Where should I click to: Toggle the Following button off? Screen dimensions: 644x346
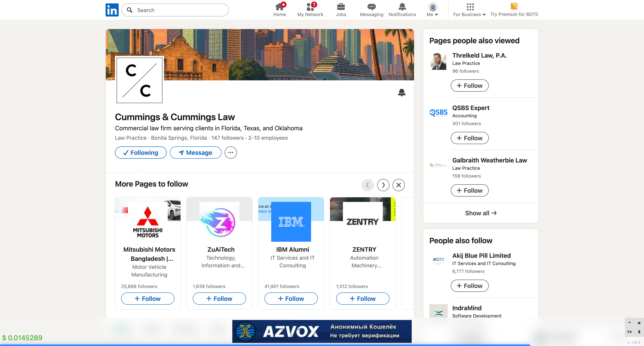pyautogui.click(x=140, y=153)
